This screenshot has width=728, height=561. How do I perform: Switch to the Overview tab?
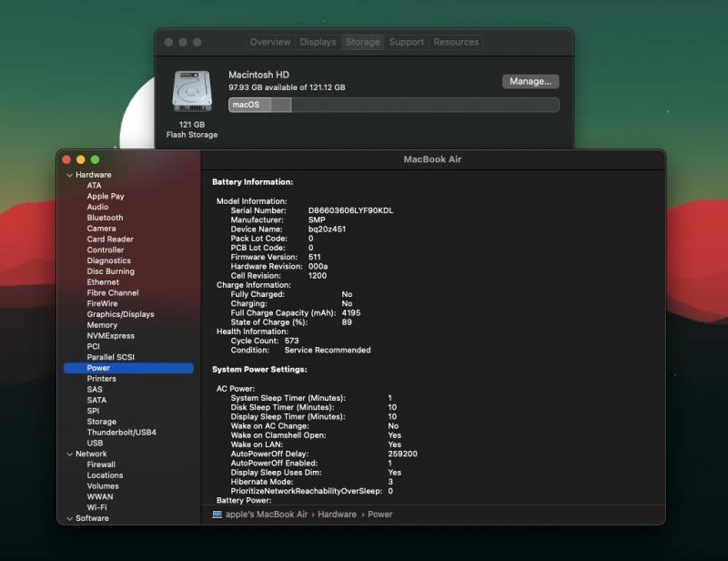(x=270, y=42)
